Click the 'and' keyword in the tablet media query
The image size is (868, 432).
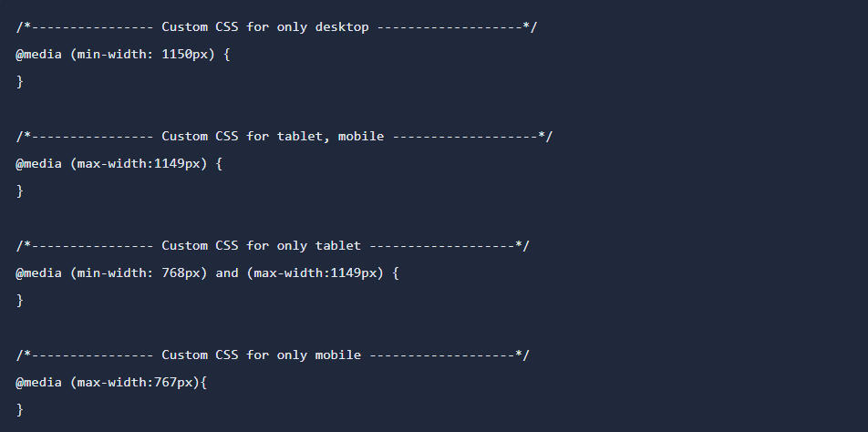click(227, 273)
